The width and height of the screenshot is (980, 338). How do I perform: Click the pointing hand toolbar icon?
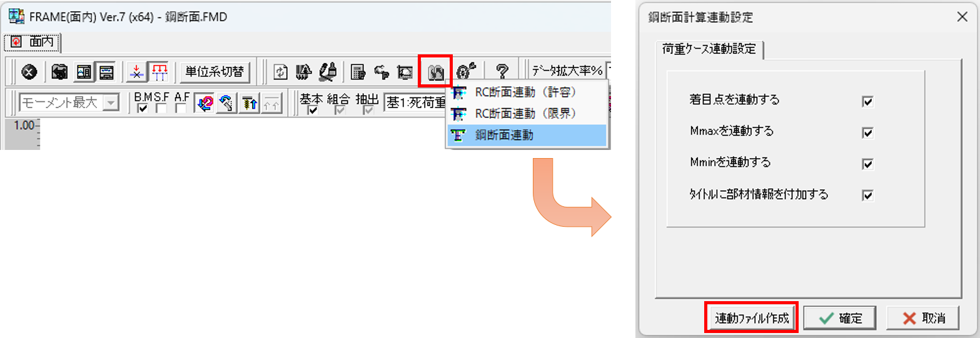point(381,72)
